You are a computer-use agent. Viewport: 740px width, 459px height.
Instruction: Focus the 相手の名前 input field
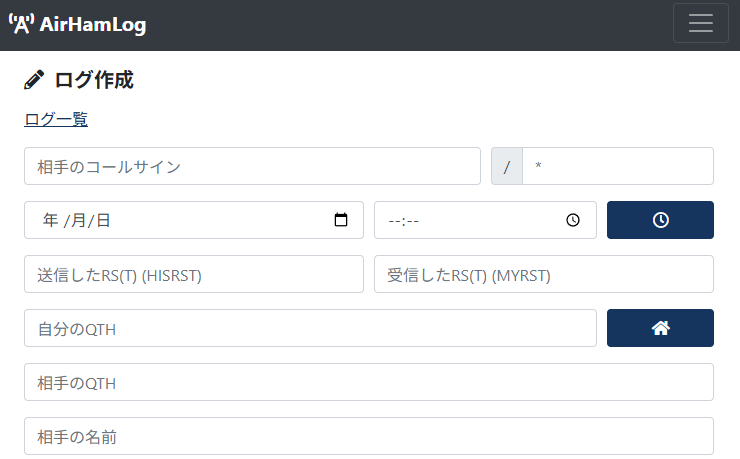[x=369, y=436]
